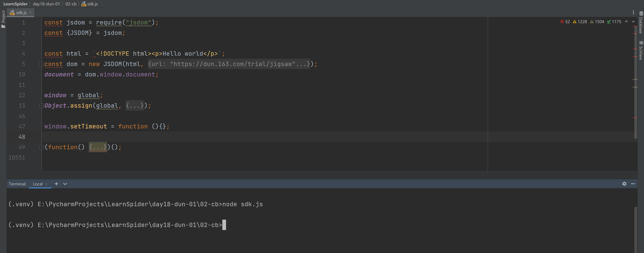Image resolution: width=644 pixels, height=253 pixels.
Task: Go to next highlighted error
Action: coord(633,22)
